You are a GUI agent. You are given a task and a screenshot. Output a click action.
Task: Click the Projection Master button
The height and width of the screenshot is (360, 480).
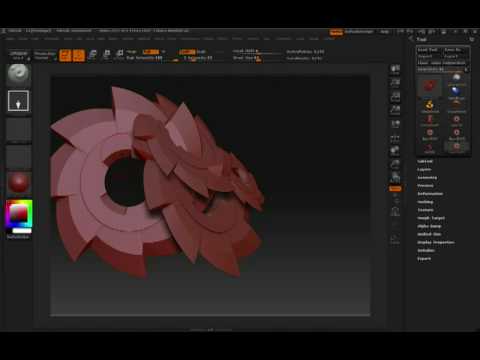point(45,55)
